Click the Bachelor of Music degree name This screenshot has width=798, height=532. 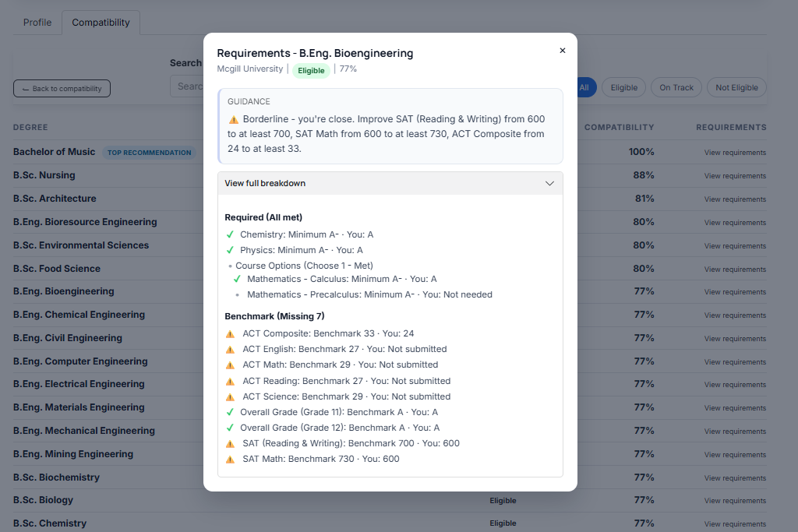pos(54,152)
